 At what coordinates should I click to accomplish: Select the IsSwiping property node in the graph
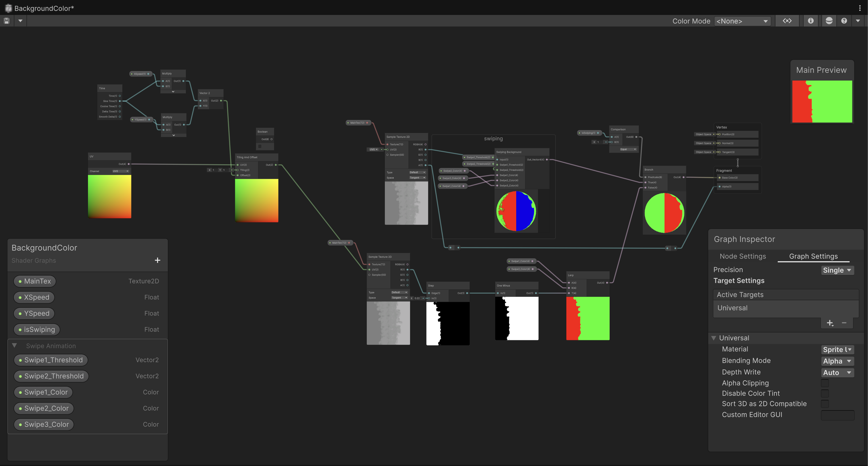click(x=590, y=133)
